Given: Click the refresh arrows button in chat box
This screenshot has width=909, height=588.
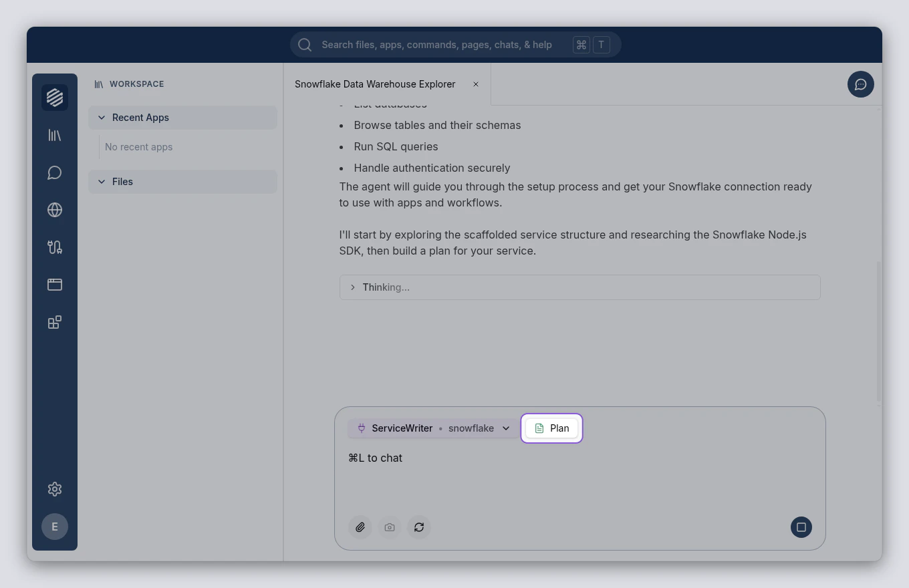Looking at the screenshot, I should coord(419,527).
